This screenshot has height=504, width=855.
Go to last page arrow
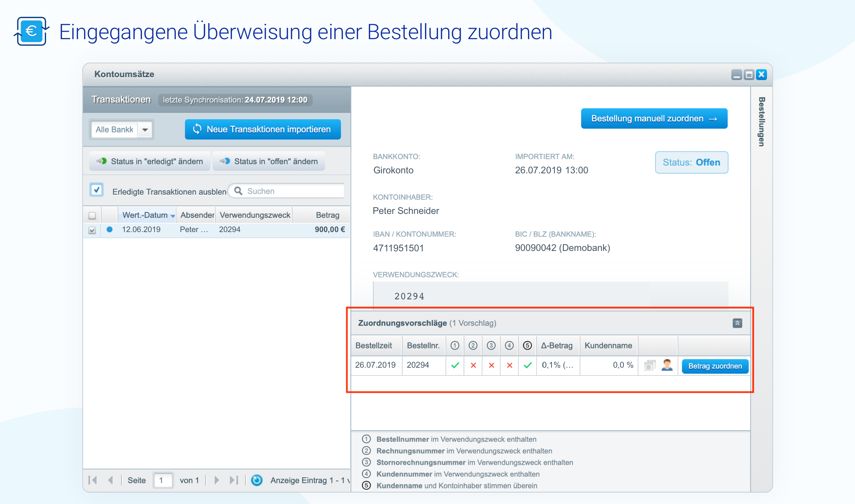234,480
